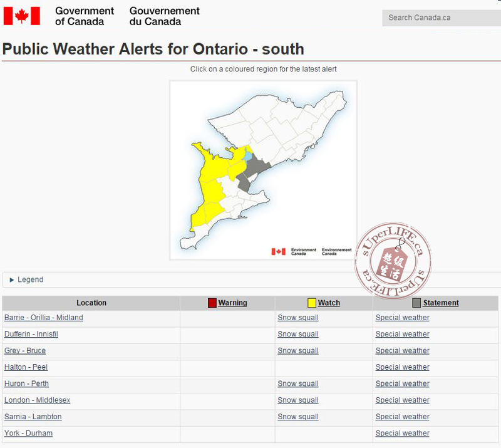Screen dimensions: 501x448
Task: Open York - Durham Special weather statement
Action: click(x=402, y=433)
